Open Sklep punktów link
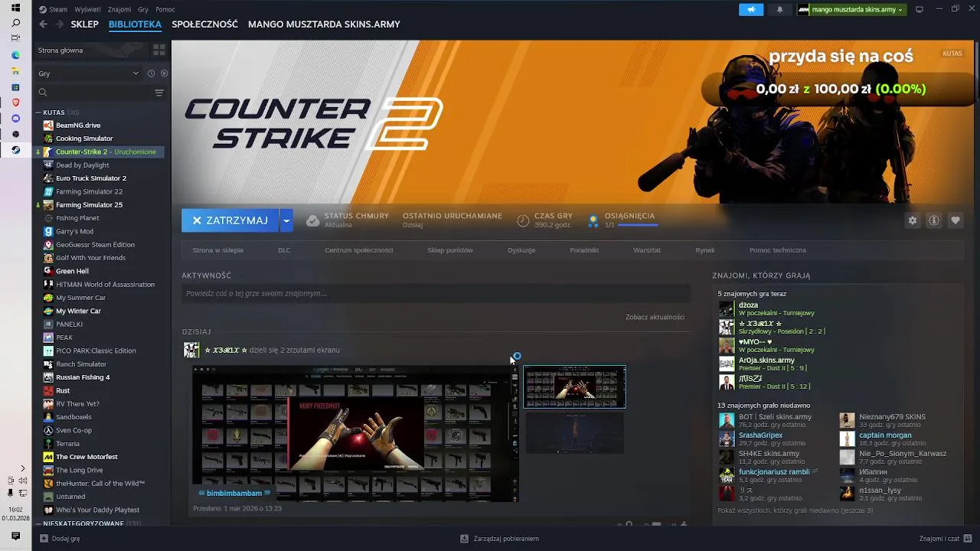This screenshot has width=980, height=551. pos(450,250)
